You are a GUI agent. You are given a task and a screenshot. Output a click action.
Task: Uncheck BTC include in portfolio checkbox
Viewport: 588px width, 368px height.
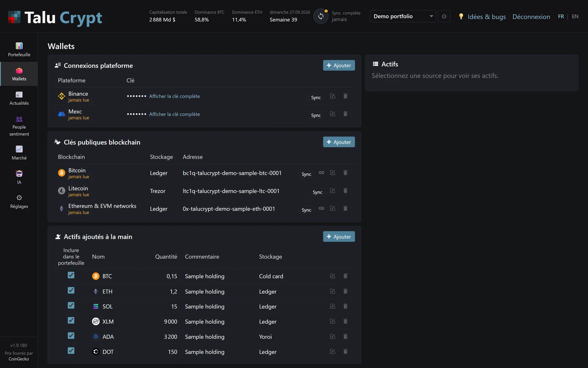(71, 275)
